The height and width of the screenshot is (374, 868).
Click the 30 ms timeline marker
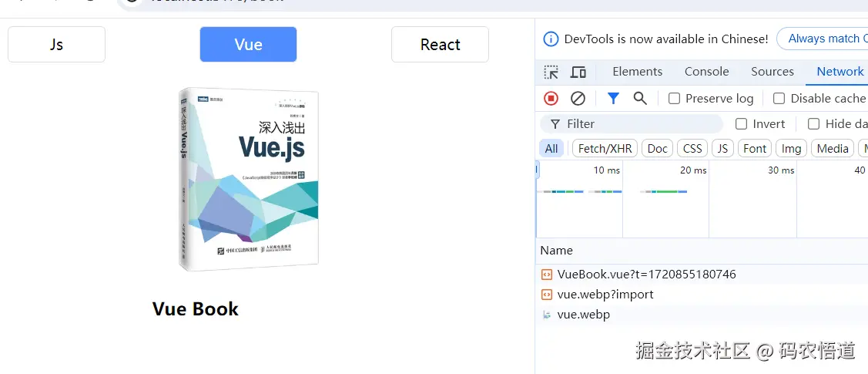(x=781, y=170)
